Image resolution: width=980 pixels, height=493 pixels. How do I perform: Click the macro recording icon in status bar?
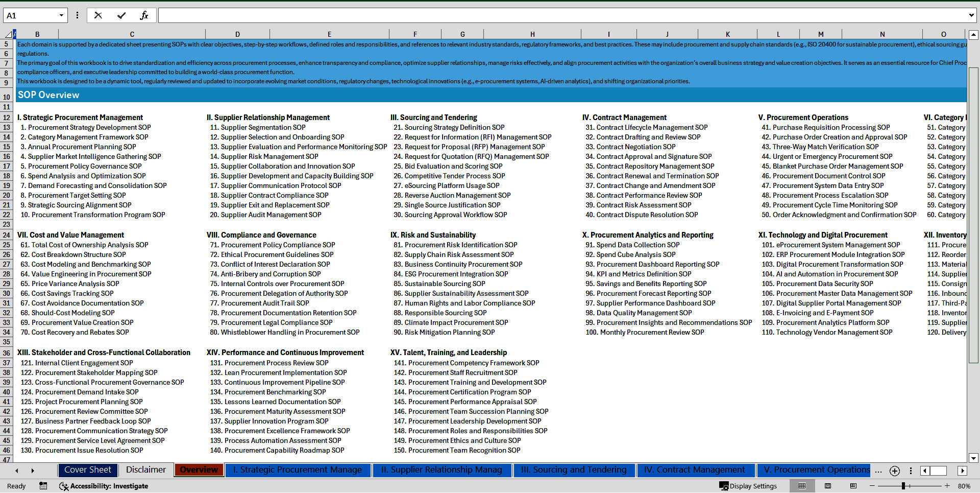pyautogui.click(x=43, y=486)
